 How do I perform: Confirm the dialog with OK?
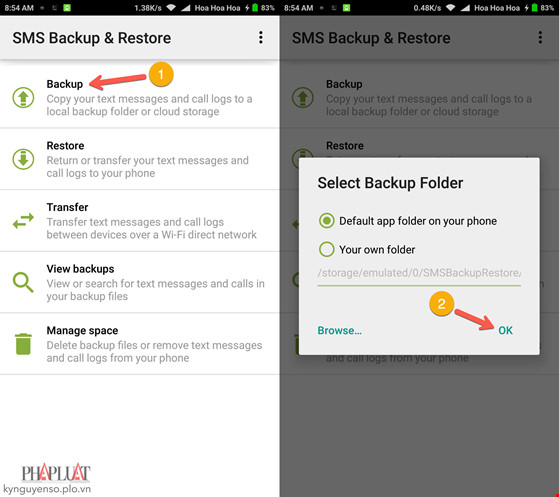[506, 331]
